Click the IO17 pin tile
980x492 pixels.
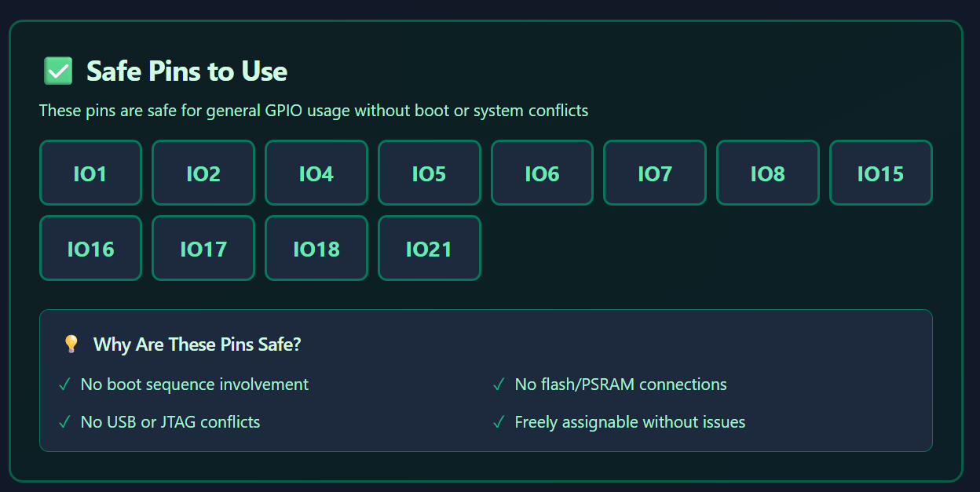(x=203, y=248)
